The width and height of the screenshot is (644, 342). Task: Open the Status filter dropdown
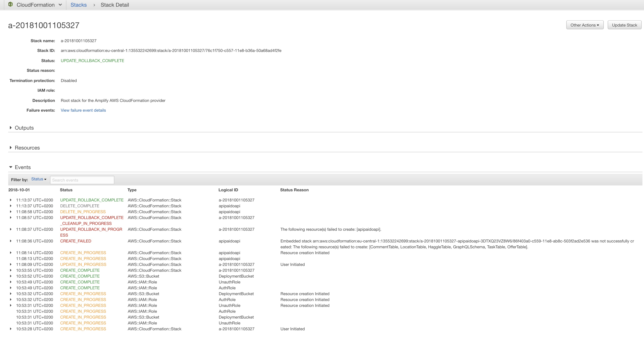click(x=38, y=179)
